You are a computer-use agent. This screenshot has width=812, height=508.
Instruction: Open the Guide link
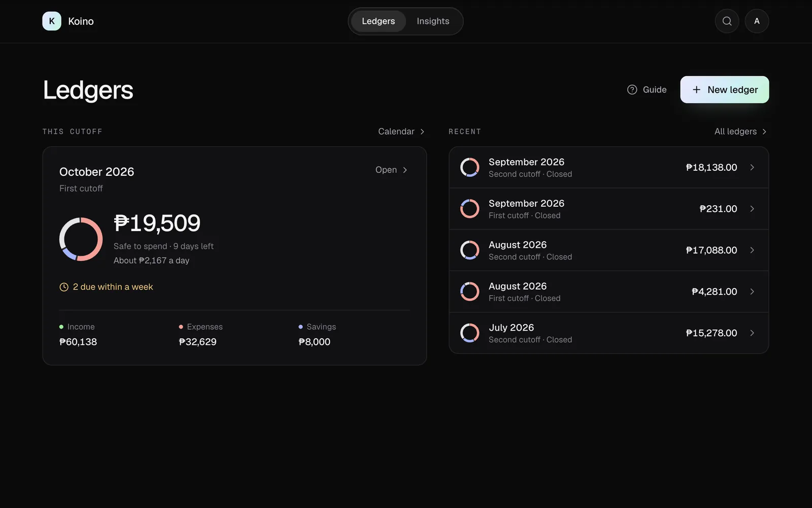pos(647,89)
